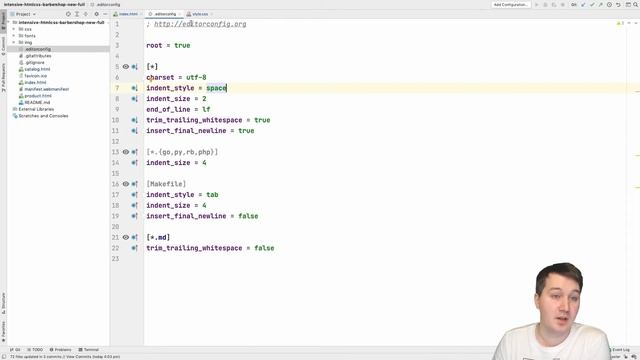Click the Expand All icon in Project panel header
Viewport: 640px width, 360px height.
(x=77, y=14)
